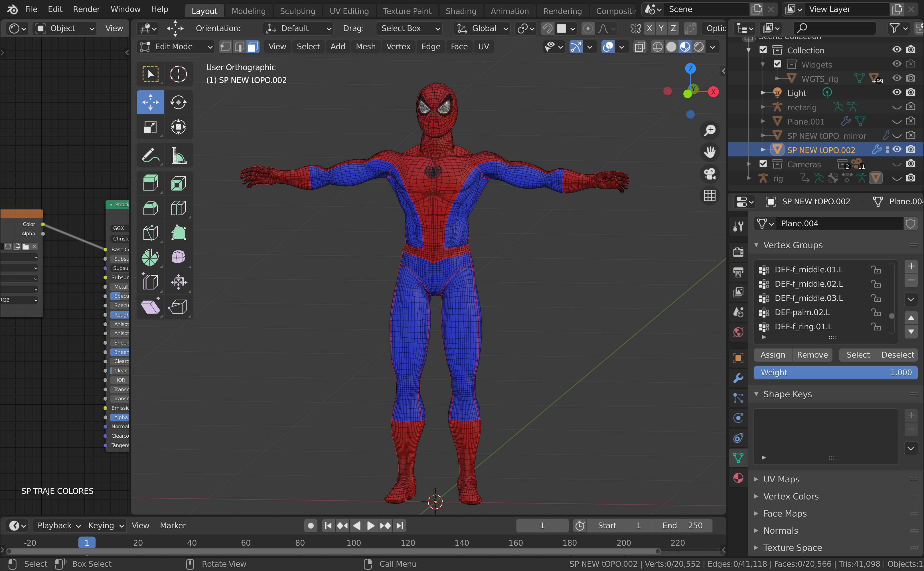Select the Knife tool

point(150,233)
